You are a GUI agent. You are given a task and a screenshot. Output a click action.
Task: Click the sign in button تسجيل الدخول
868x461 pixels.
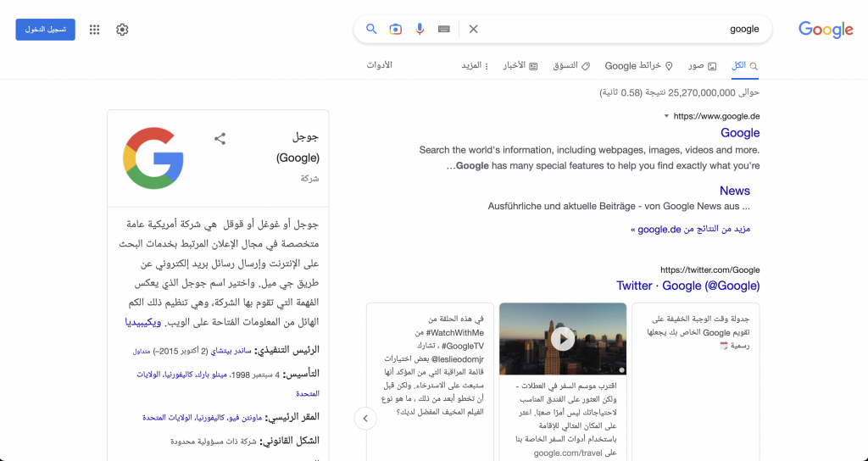coord(46,30)
